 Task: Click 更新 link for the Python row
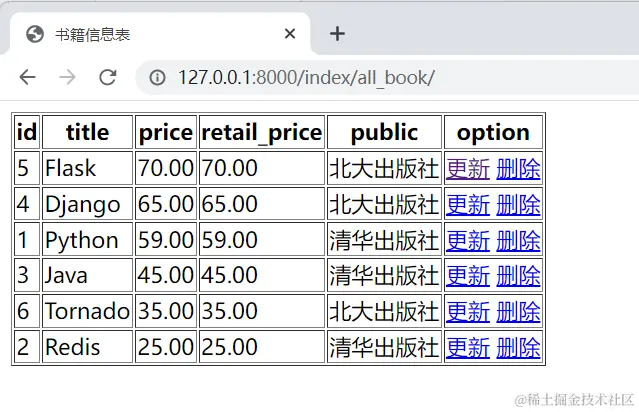468,240
